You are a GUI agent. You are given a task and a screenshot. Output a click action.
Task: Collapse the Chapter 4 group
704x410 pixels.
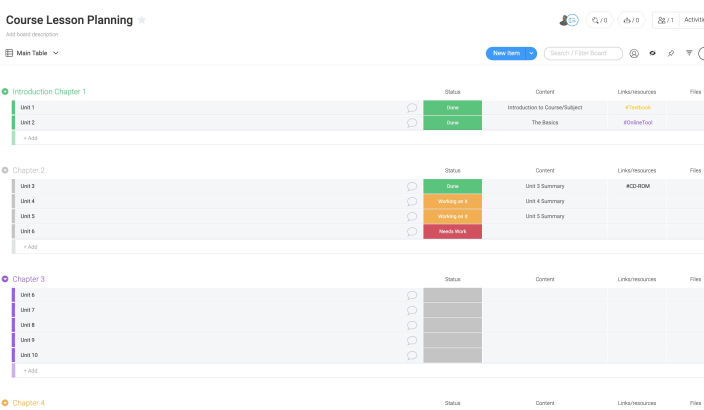coord(5,403)
